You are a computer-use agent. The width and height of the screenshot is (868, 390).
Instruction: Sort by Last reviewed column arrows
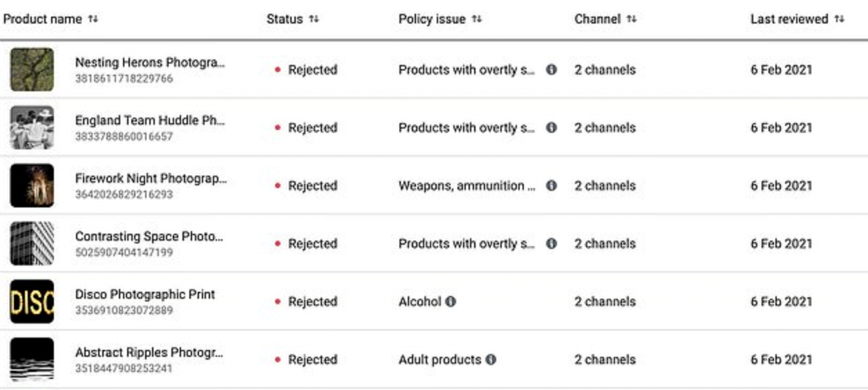click(x=839, y=19)
